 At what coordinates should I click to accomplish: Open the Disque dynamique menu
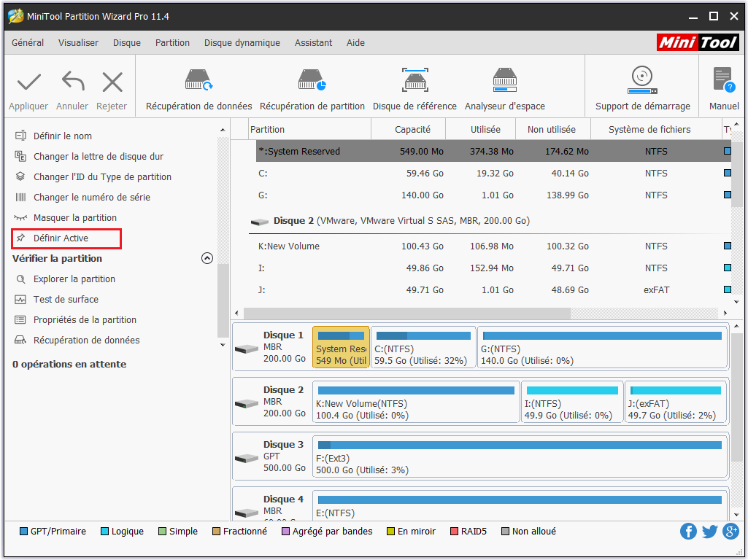click(x=242, y=43)
